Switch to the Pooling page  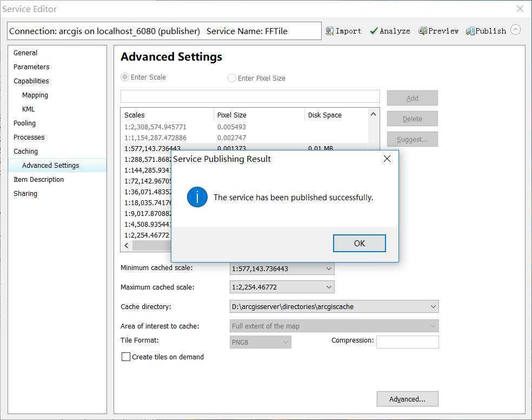pos(24,123)
